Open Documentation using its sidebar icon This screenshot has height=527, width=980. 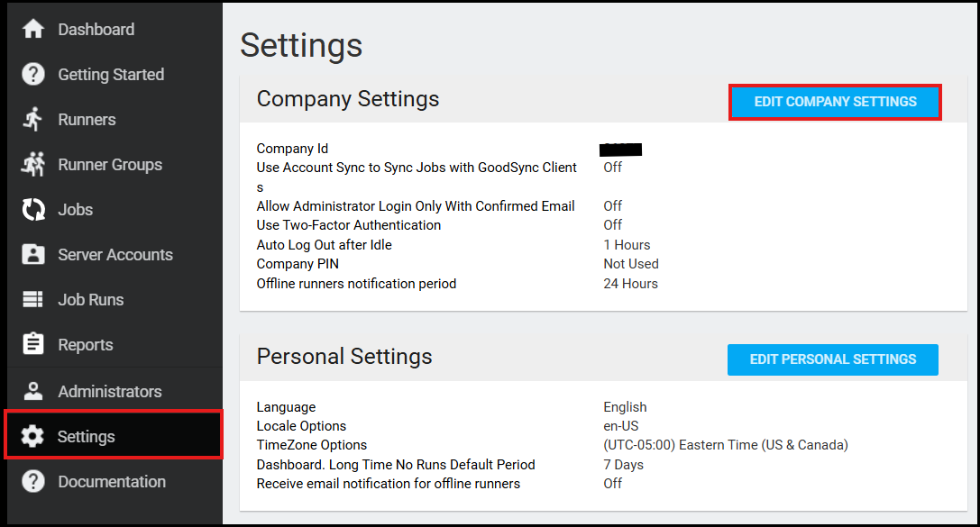[x=32, y=481]
